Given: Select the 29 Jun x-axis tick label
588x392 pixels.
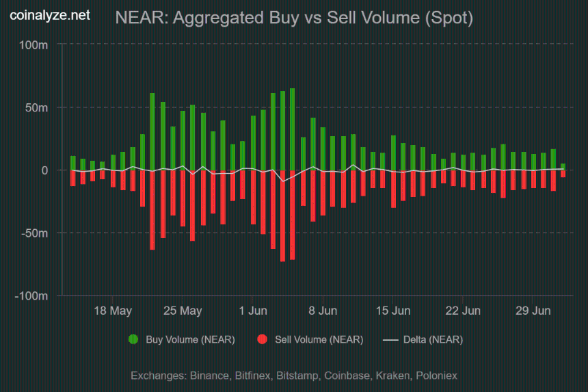Looking at the screenshot, I should pos(533,311).
